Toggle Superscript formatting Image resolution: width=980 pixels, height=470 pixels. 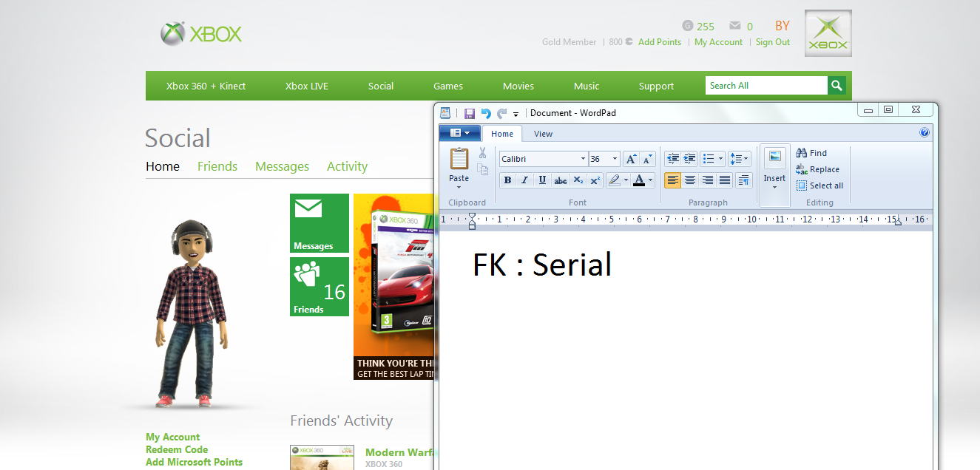point(595,180)
